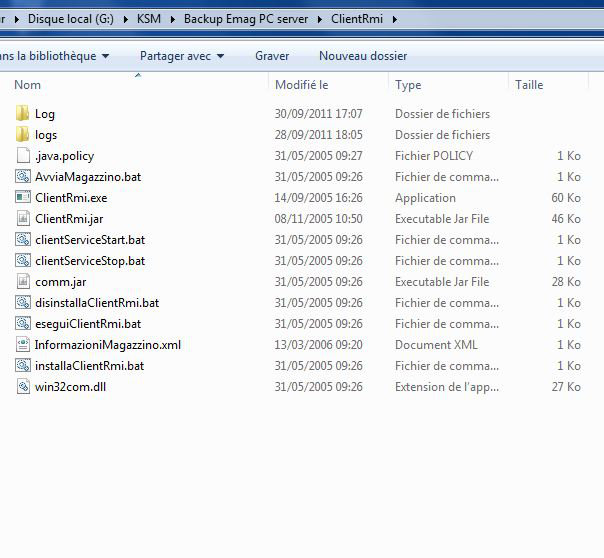Click the 60 Ko size cell
604x558 pixels.
click(566, 198)
